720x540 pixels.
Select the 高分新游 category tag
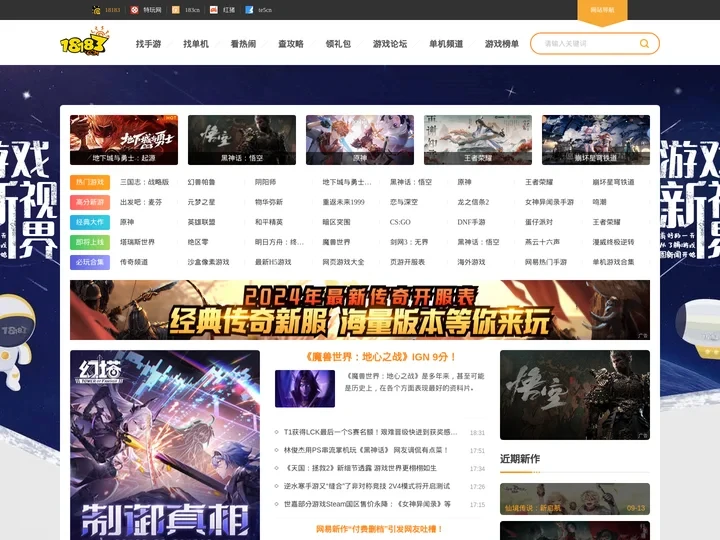[90, 202]
